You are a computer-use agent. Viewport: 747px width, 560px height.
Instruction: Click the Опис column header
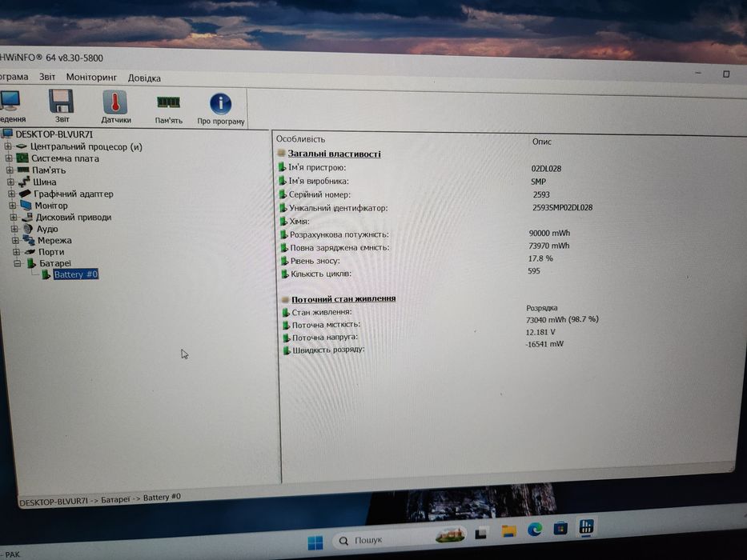[542, 142]
